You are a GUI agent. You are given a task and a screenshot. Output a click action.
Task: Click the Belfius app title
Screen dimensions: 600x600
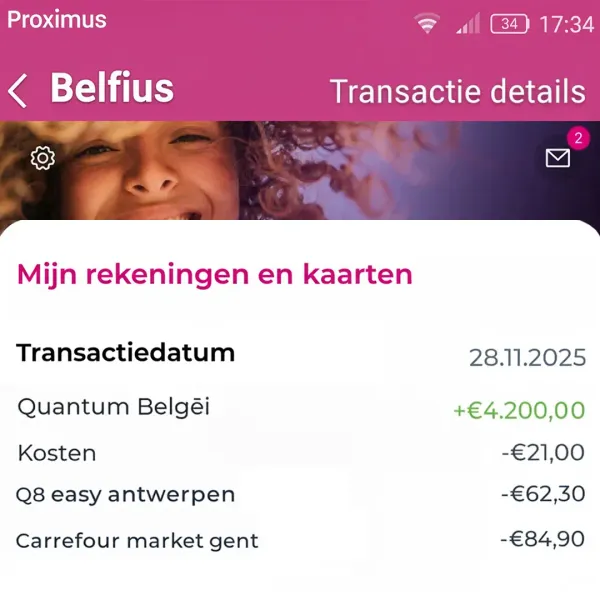pos(112,89)
